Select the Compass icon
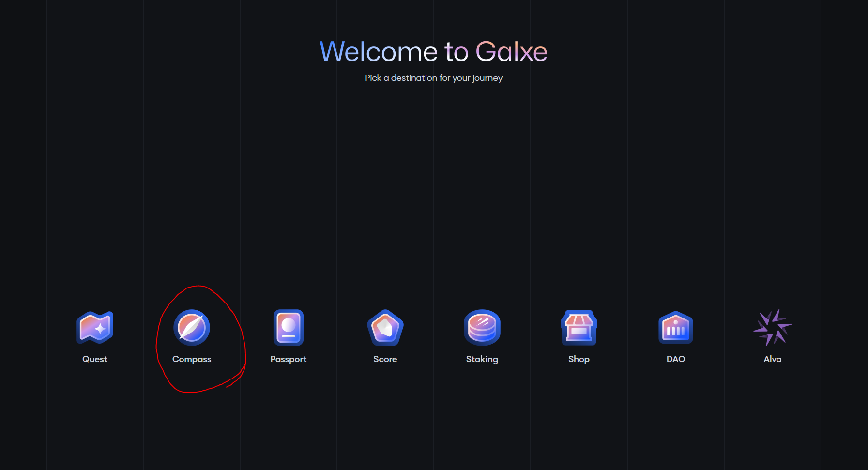868x470 pixels. [192, 328]
